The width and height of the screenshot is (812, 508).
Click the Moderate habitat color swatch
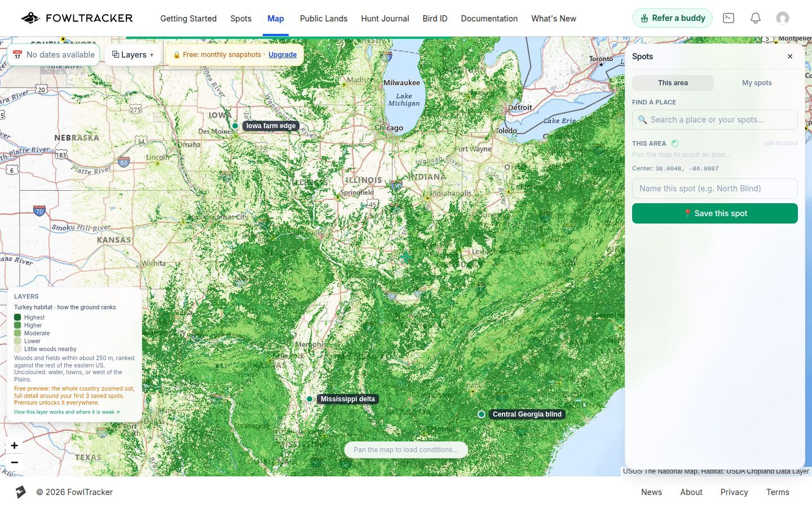[17, 333]
